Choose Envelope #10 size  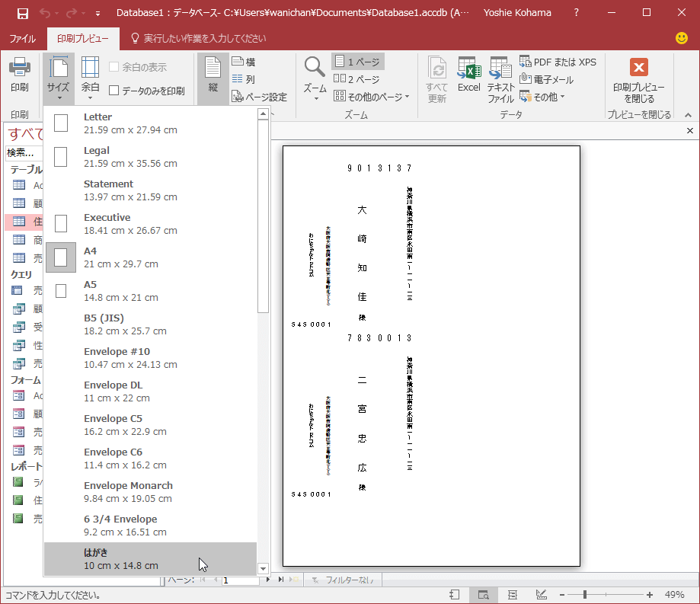(151, 357)
